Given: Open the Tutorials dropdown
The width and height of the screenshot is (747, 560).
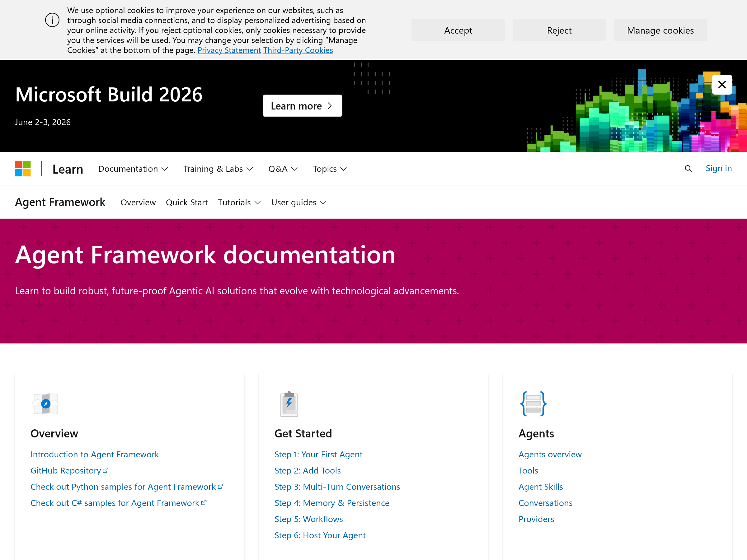Looking at the screenshot, I should pyautogui.click(x=239, y=202).
